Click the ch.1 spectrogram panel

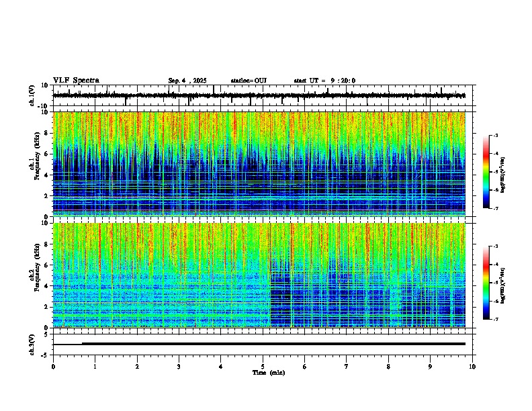tap(259, 164)
